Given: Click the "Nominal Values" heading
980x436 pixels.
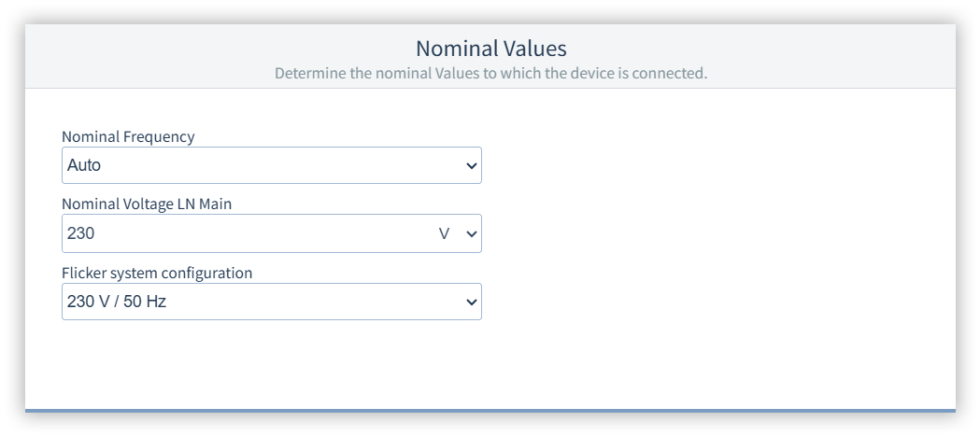Looking at the screenshot, I should pyautogui.click(x=490, y=48).
